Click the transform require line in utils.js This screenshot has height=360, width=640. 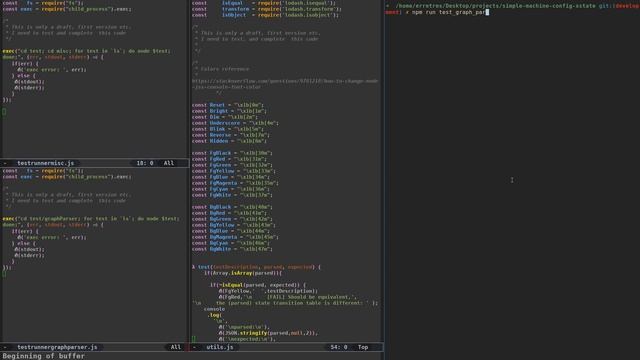(x=267, y=9)
